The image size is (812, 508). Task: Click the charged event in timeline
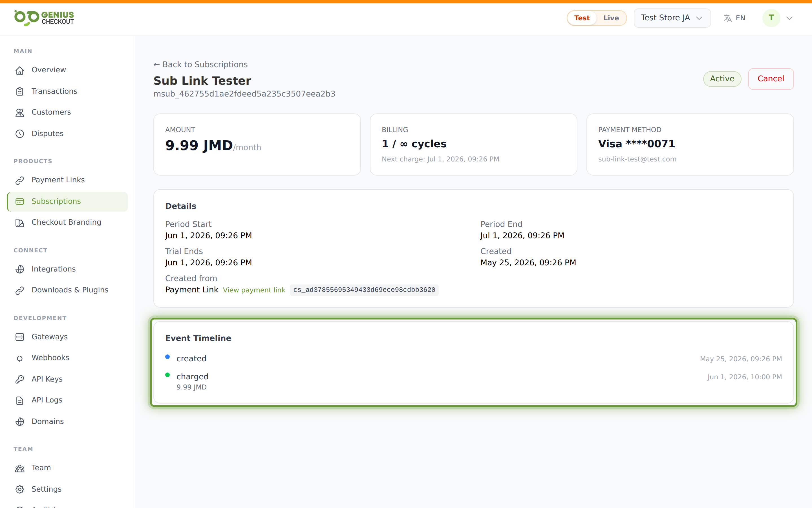192,377
